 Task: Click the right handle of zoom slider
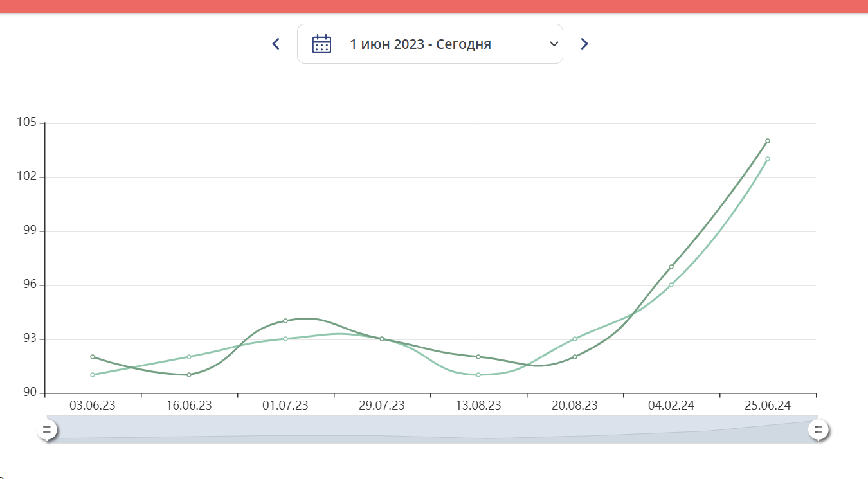818,429
